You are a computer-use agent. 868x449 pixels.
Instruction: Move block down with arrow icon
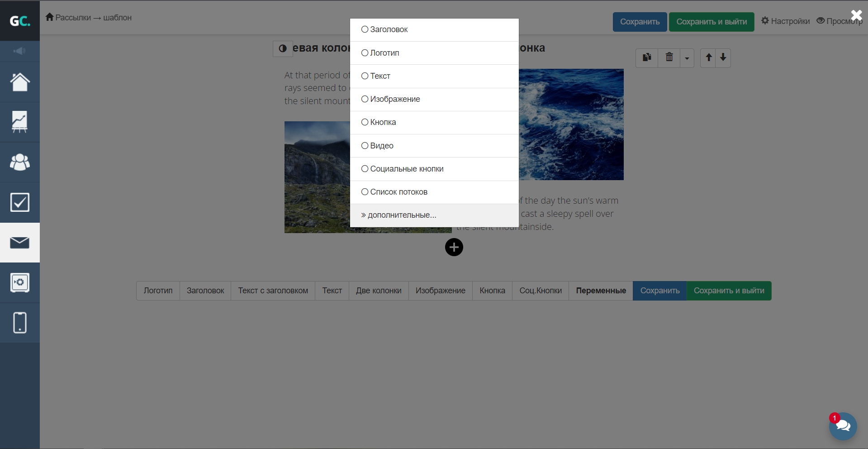[723, 57]
